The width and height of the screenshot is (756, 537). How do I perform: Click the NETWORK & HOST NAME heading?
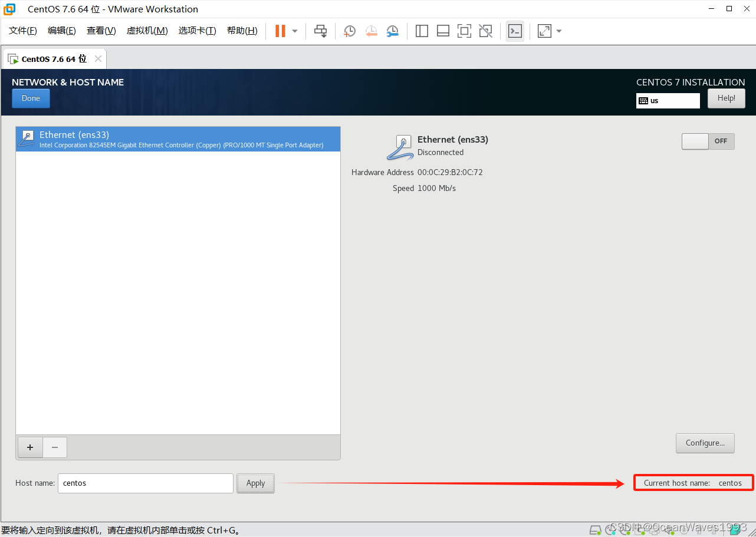[68, 83]
